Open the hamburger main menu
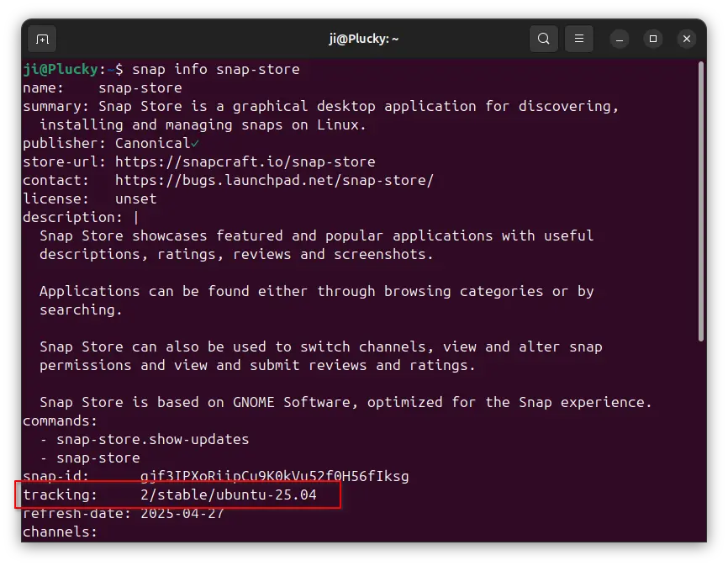Image resolution: width=728 pixels, height=566 pixels. tap(579, 39)
